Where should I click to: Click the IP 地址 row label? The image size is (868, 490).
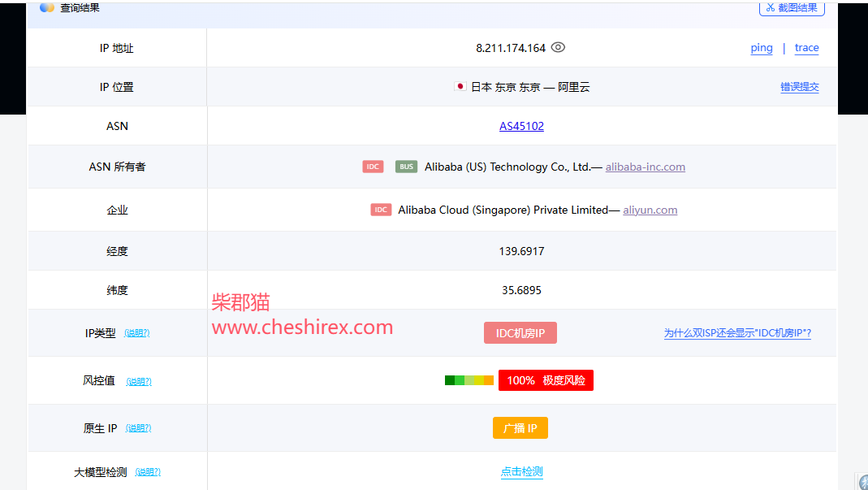[x=117, y=48]
